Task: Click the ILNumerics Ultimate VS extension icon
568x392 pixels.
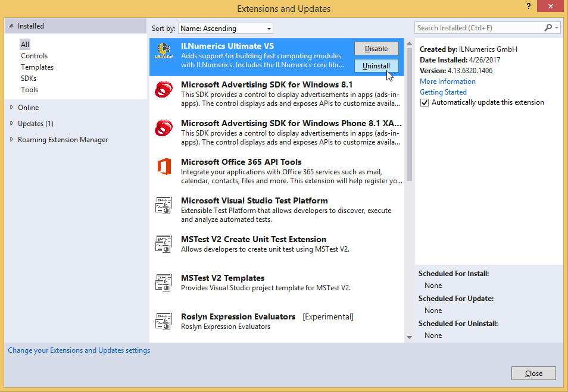Action: pos(163,51)
